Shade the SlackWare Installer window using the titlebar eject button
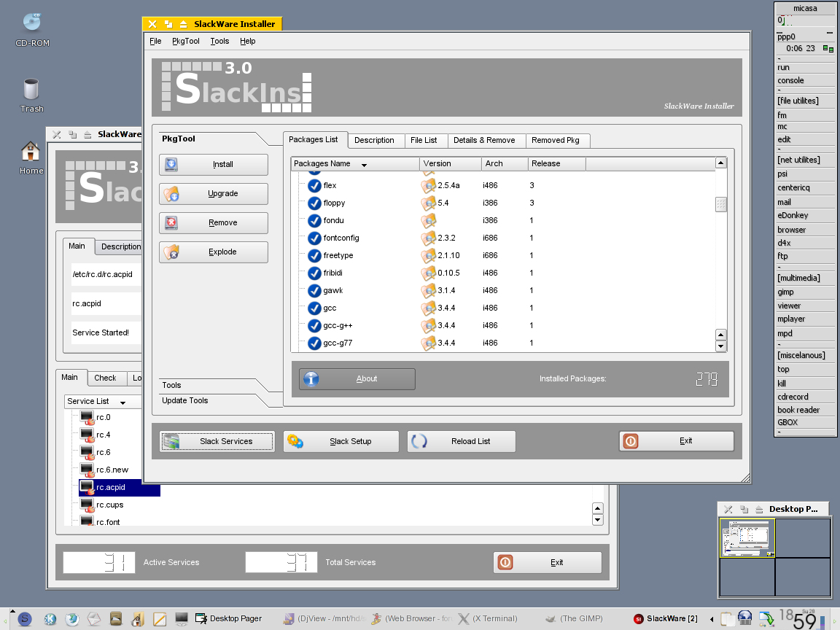 [183, 24]
